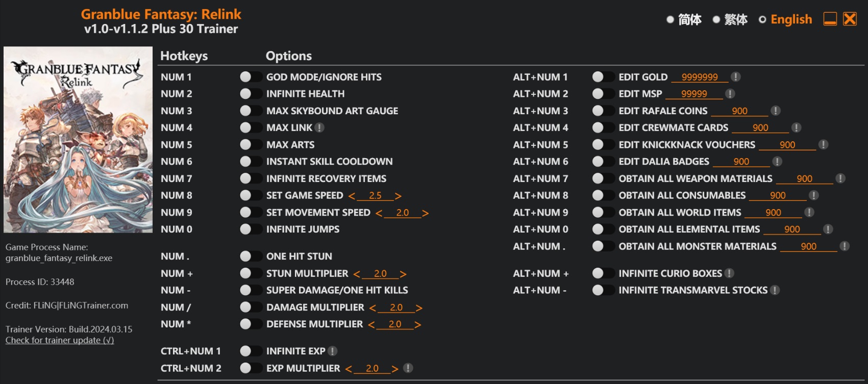Click the Granblue Fantasy Relink cover art

pyautogui.click(x=78, y=140)
